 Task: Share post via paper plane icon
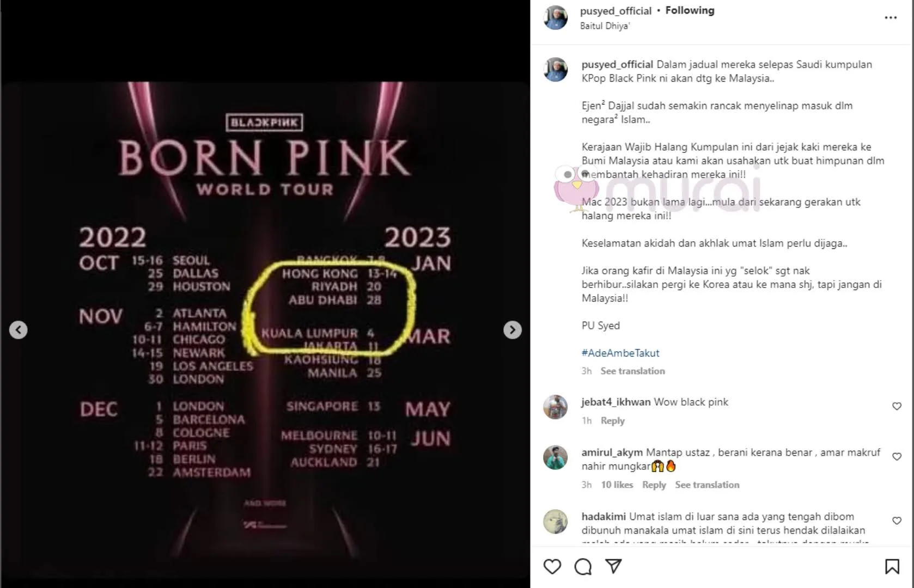[x=614, y=566]
